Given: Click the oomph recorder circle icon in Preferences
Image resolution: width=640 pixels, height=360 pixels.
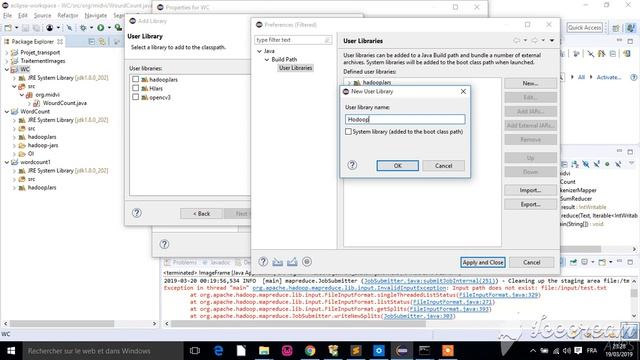Looking at the screenshot, I should [307, 262].
